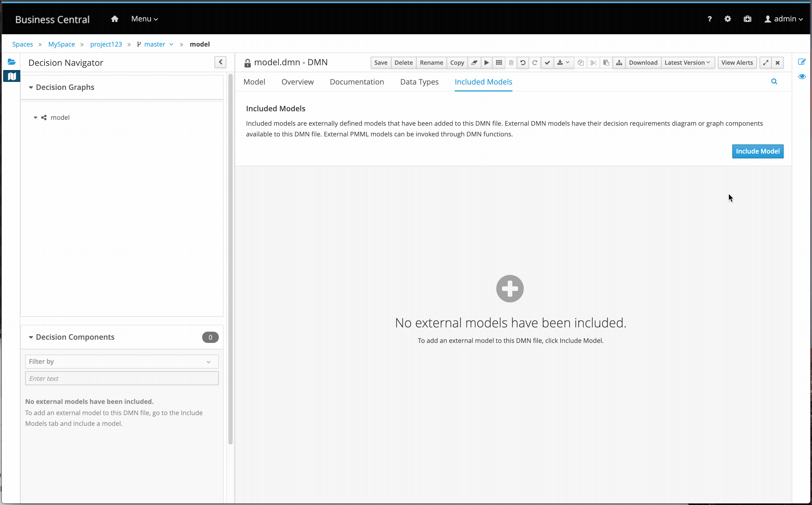Type in the Enter text field
The width and height of the screenshot is (812, 505).
(121, 378)
